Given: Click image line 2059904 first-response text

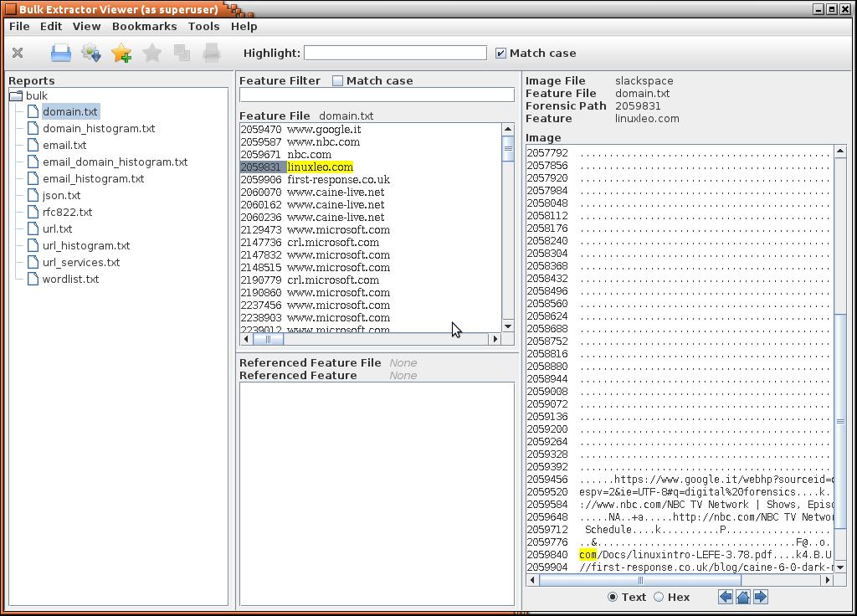Looking at the screenshot, I should tap(706, 567).
